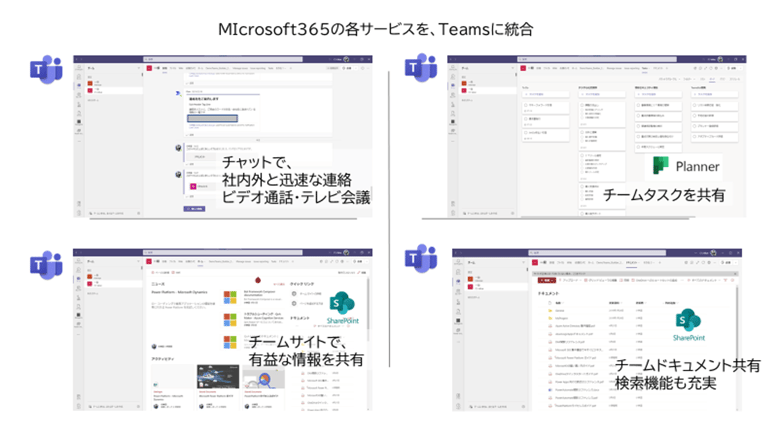Open the more apps ellipsis in the chat window rail

pyautogui.click(x=78, y=141)
